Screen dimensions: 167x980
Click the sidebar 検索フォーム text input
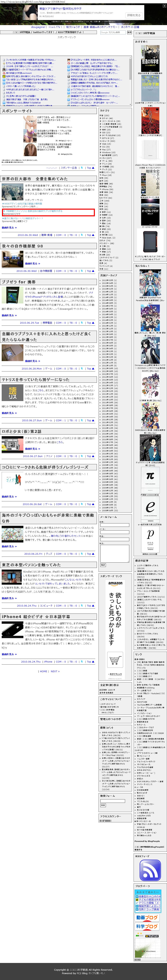tap(112, 801)
